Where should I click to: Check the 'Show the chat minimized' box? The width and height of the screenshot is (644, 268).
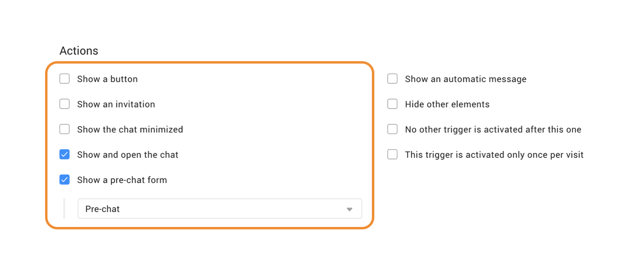pos(64,129)
